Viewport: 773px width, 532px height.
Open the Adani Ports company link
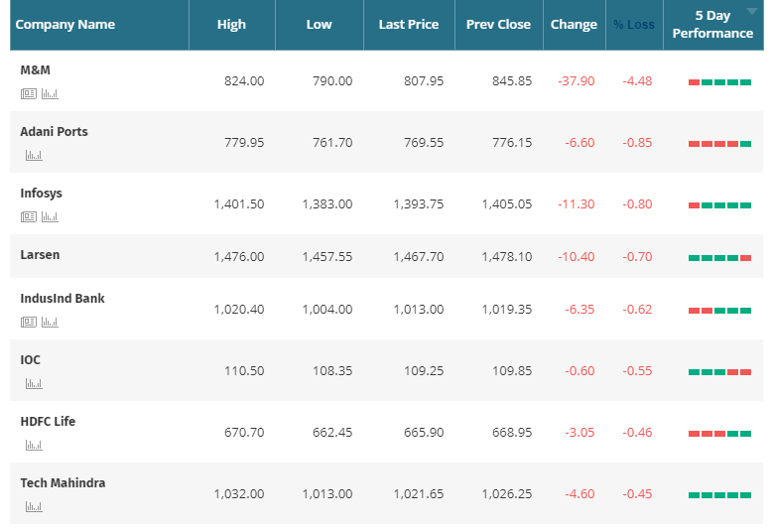pyautogui.click(x=54, y=132)
